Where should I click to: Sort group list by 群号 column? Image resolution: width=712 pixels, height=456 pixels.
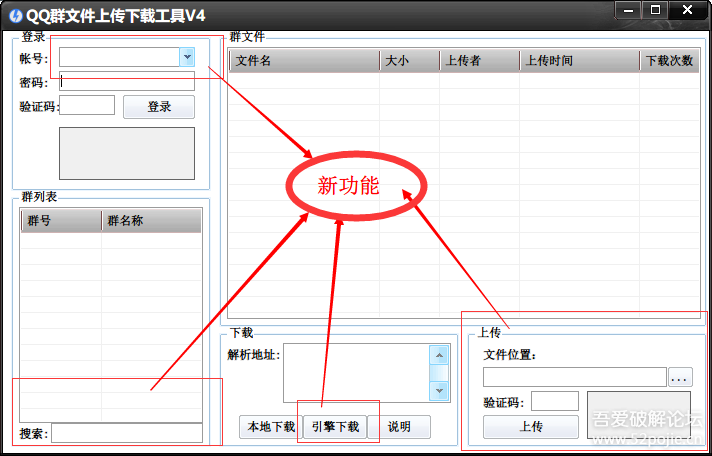point(61,221)
